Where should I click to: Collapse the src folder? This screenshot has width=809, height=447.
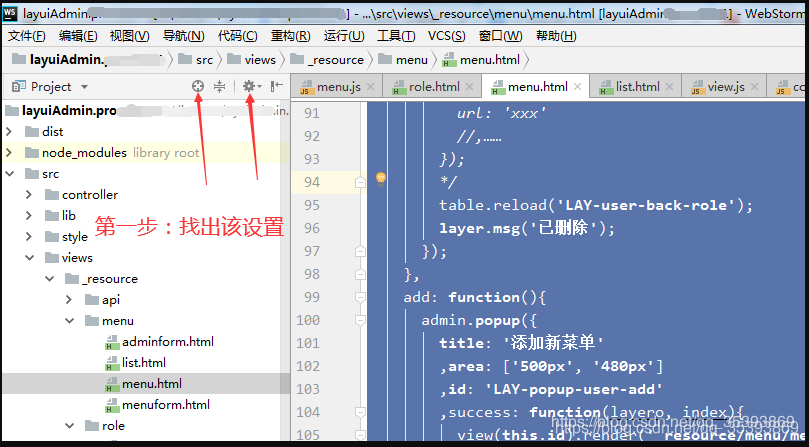click(x=9, y=174)
